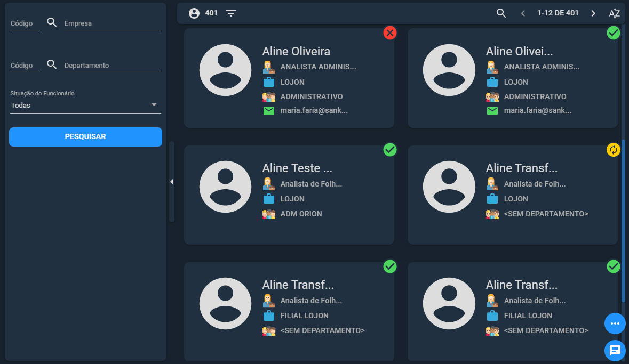
Task: Click 'Analista de Folh...' on Aline Teste card
Action: point(311,184)
